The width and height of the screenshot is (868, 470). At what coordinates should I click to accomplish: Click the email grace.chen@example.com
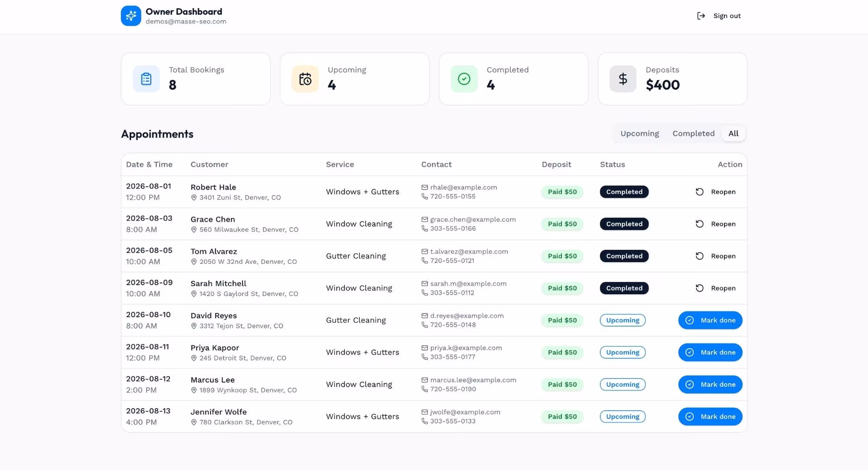point(473,219)
